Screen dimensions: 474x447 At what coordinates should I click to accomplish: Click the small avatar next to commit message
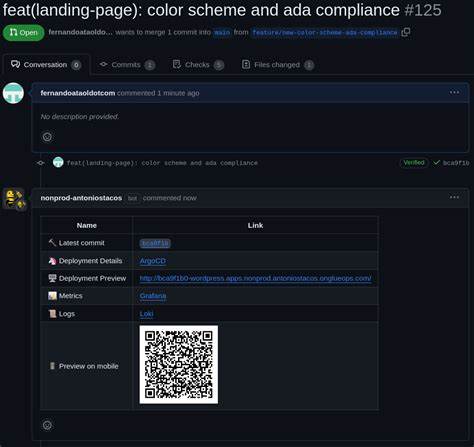(58, 162)
